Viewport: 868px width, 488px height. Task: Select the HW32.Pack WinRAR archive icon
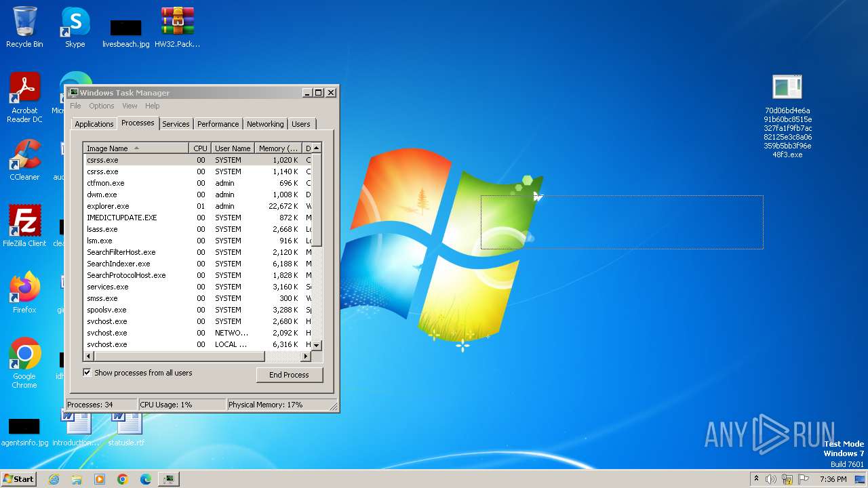[178, 27]
